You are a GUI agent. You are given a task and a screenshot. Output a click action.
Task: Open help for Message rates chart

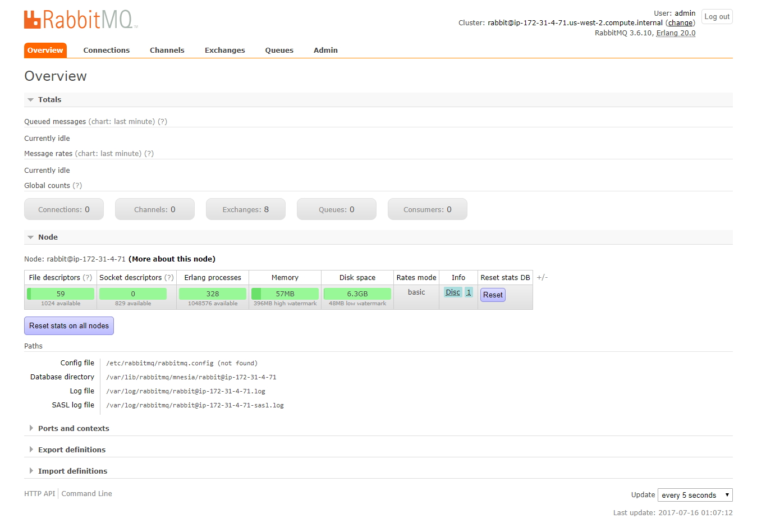[x=150, y=153]
